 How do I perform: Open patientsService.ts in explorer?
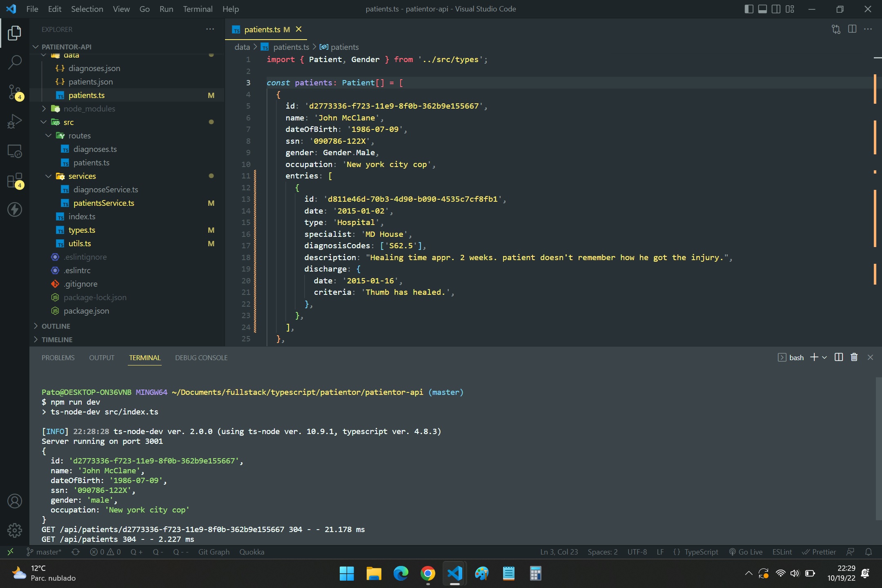click(104, 203)
